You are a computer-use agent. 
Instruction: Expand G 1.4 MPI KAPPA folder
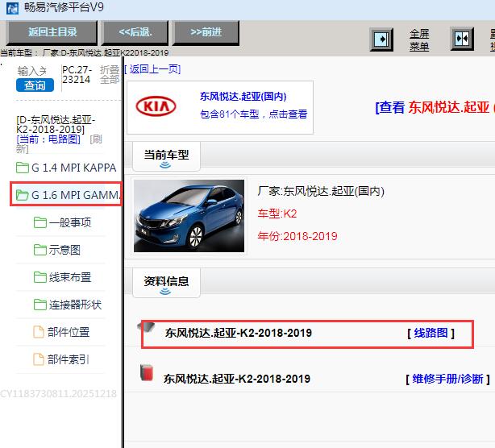66,168
